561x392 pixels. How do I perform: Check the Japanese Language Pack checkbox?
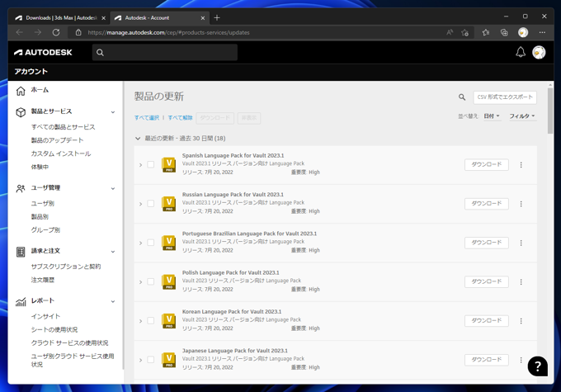(151, 360)
